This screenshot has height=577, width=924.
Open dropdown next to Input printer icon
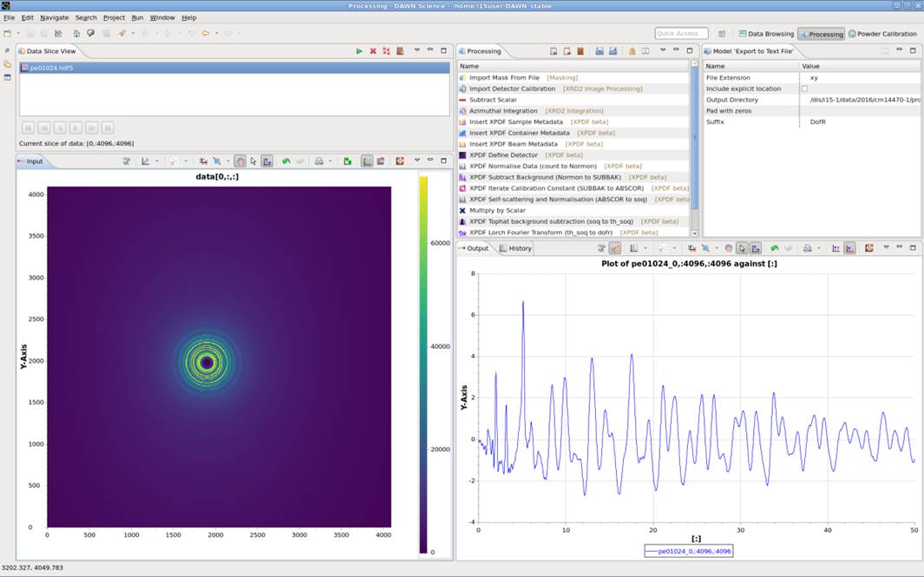pos(330,161)
